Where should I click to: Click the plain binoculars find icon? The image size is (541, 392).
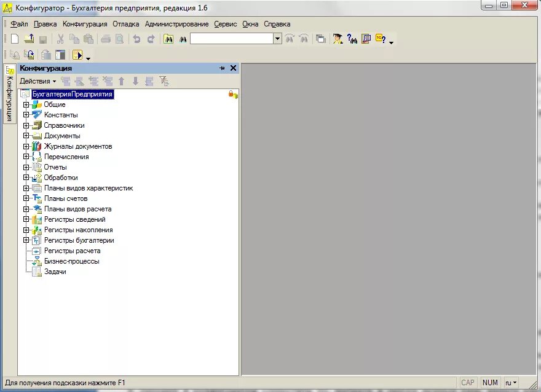coord(183,39)
